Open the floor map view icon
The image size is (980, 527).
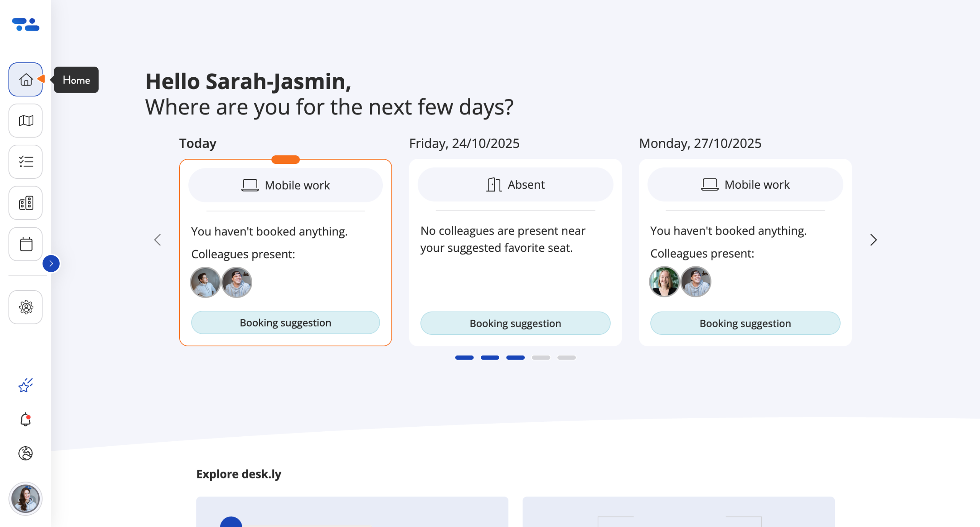[x=26, y=121]
